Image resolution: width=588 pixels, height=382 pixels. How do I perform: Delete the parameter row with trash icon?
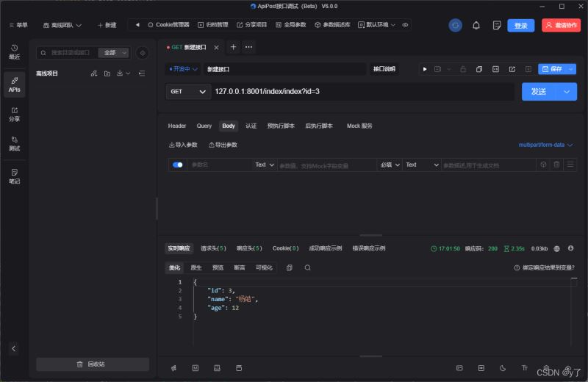(x=556, y=165)
